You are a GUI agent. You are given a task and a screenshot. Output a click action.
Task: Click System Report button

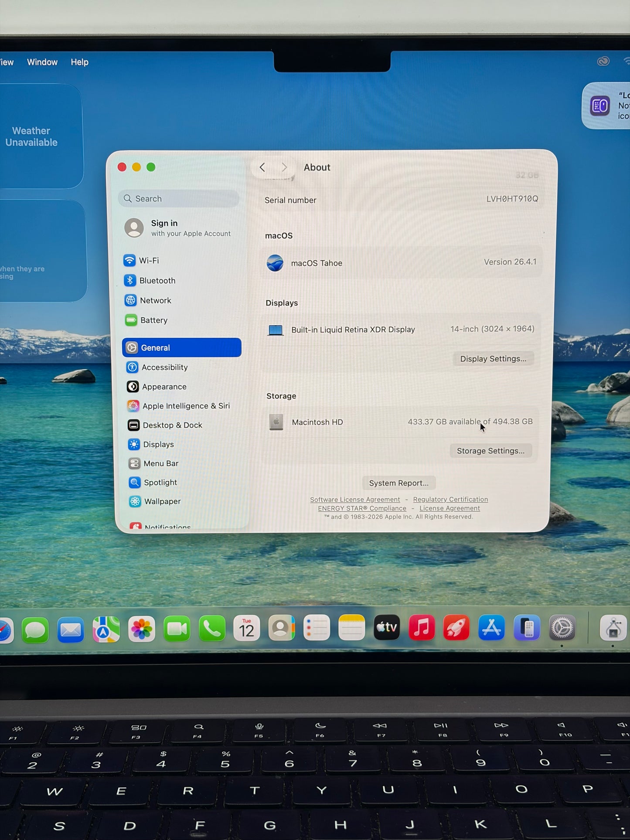tap(398, 483)
